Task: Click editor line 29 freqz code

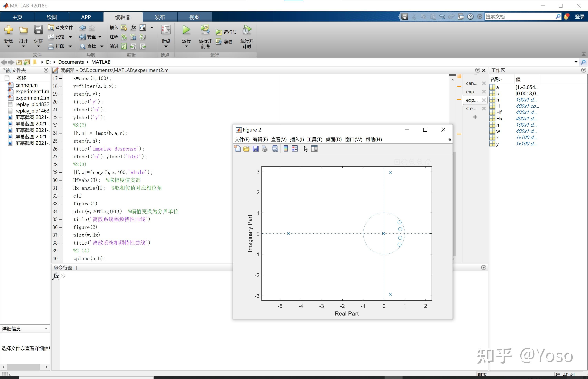Action: coord(113,172)
